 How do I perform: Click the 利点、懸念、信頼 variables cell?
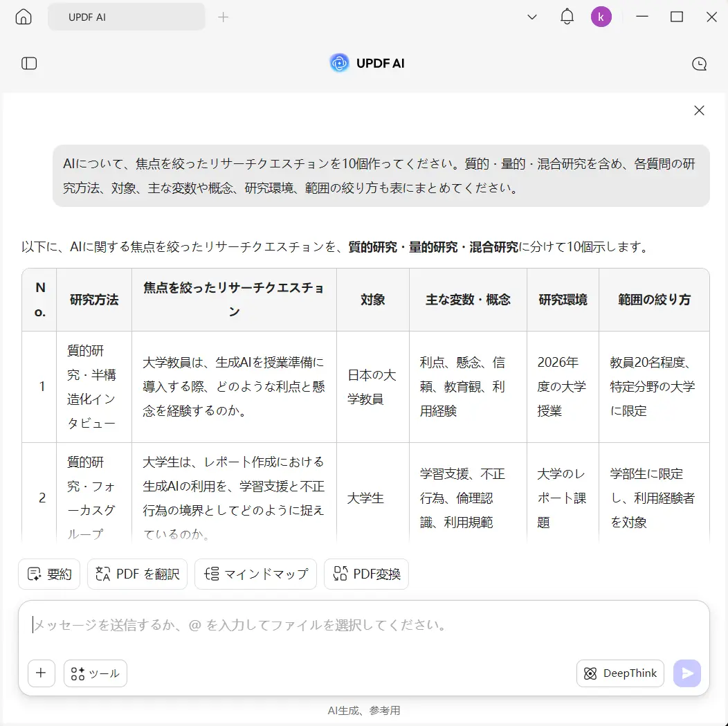click(x=468, y=387)
